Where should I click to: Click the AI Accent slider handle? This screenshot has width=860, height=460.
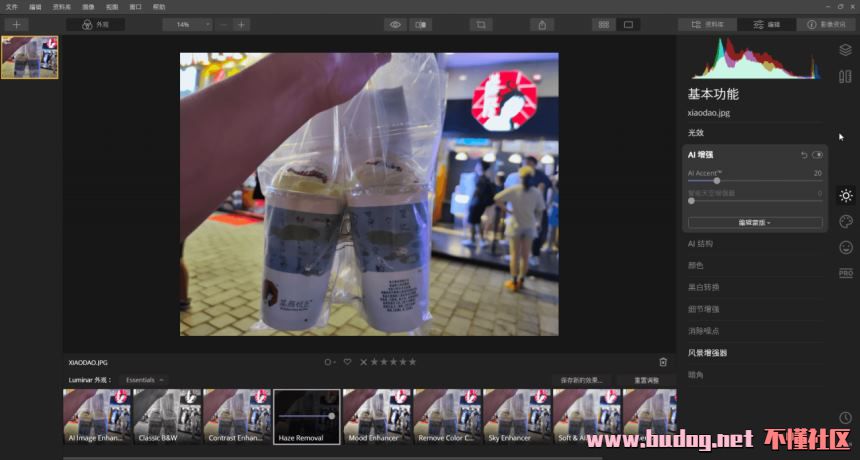tap(717, 181)
